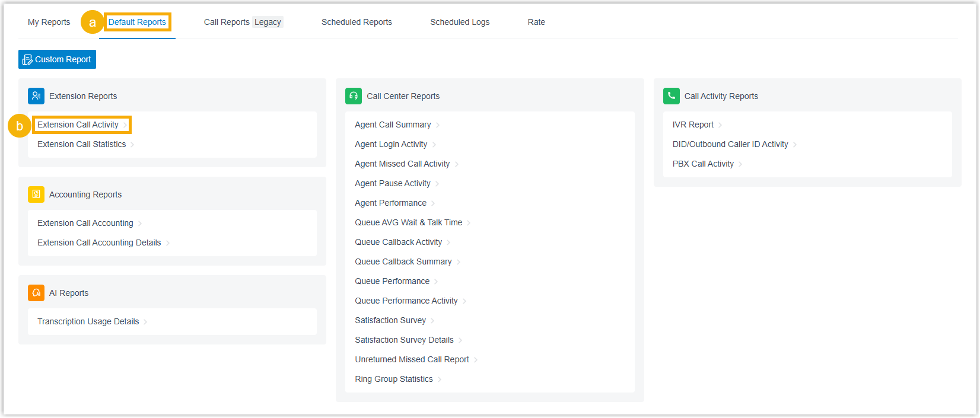This screenshot has height=418, width=980.
Task: Open the Extension Call Statistics report
Action: coord(81,145)
